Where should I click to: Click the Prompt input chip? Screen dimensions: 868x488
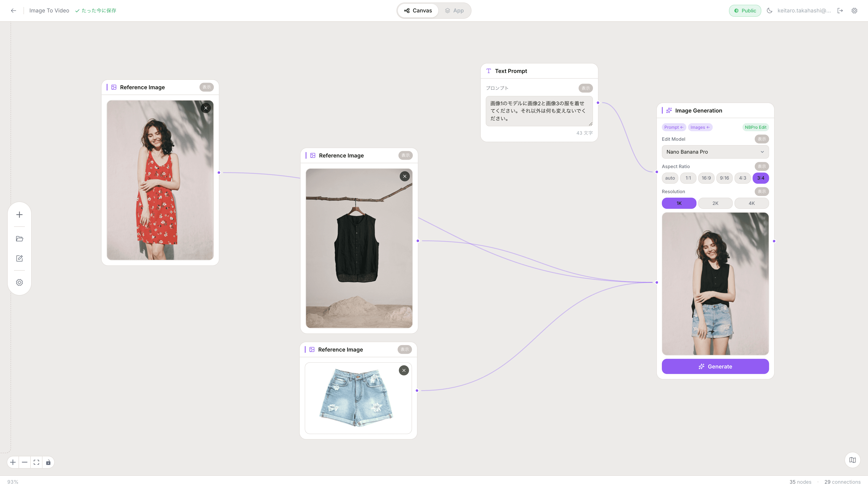[x=673, y=127]
